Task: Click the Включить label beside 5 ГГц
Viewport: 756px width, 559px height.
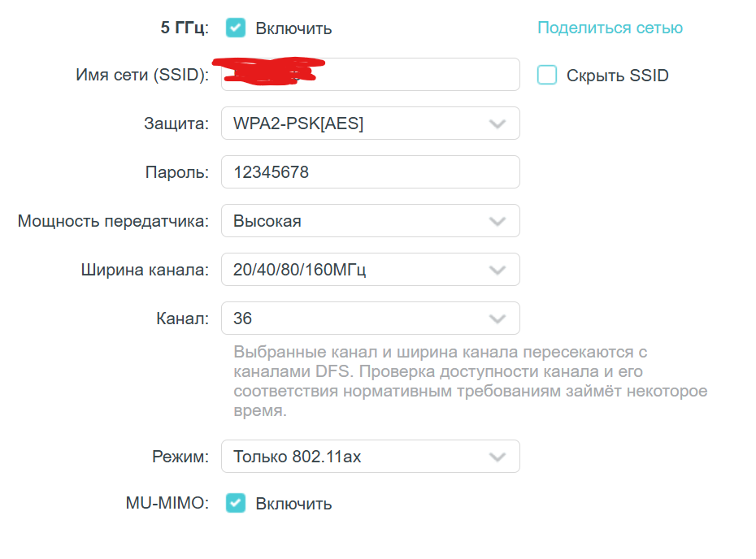Action: [293, 28]
